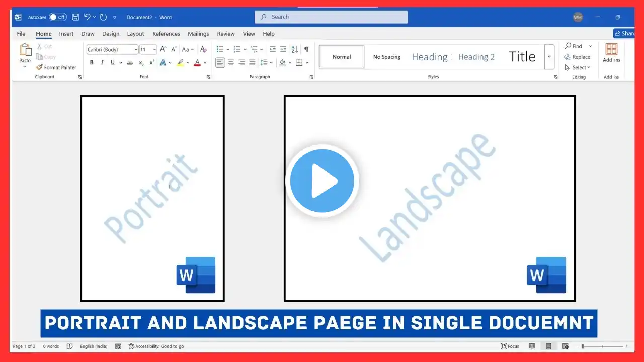644x362 pixels.
Task: Apply the Heading 2 style
Action: tap(476, 57)
